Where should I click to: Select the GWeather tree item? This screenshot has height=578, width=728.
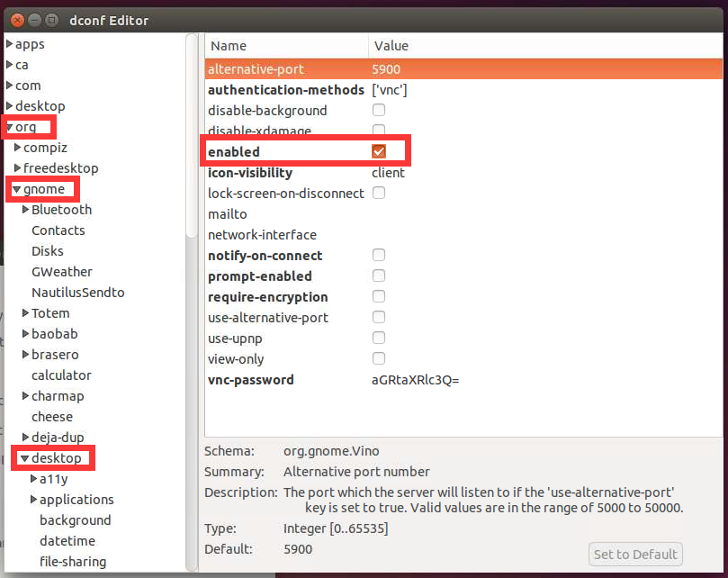pos(62,272)
